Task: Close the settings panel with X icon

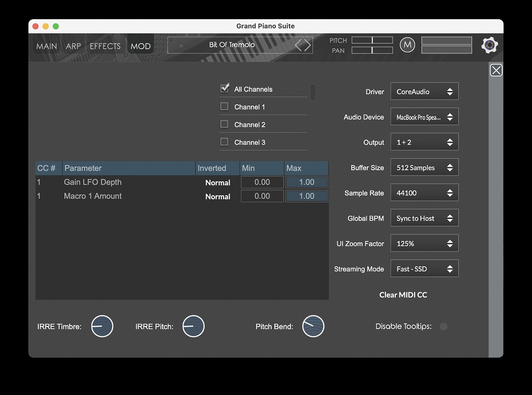Action: point(496,71)
